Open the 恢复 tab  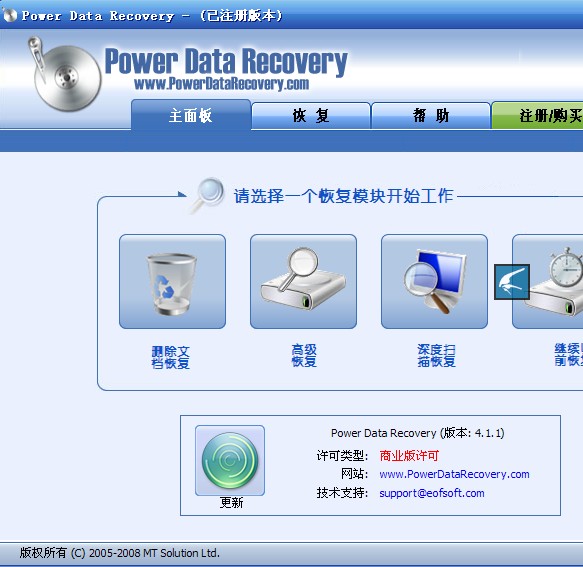311,116
